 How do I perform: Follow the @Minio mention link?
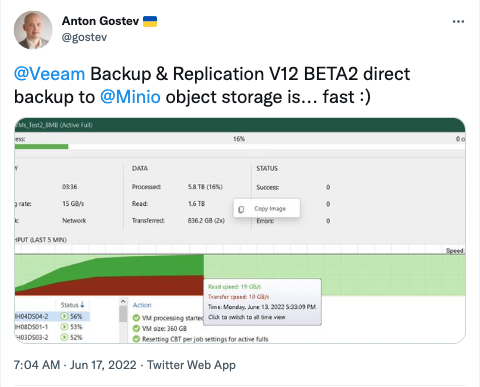pyautogui.click(x=130, y=97)
